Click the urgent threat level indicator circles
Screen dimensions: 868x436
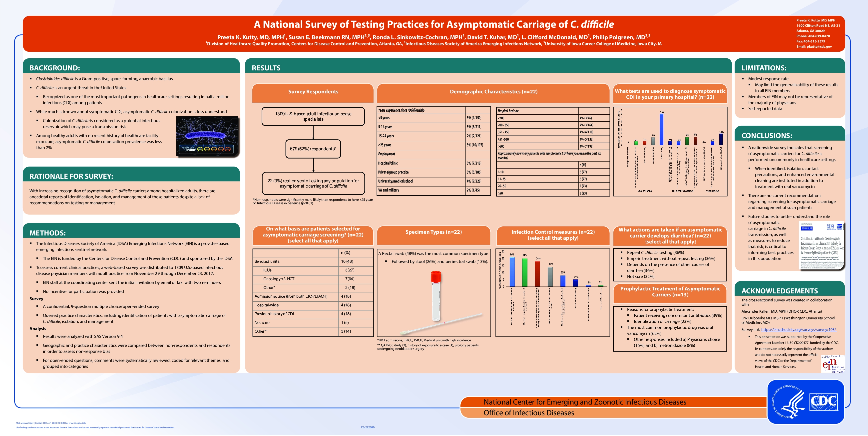214,149
